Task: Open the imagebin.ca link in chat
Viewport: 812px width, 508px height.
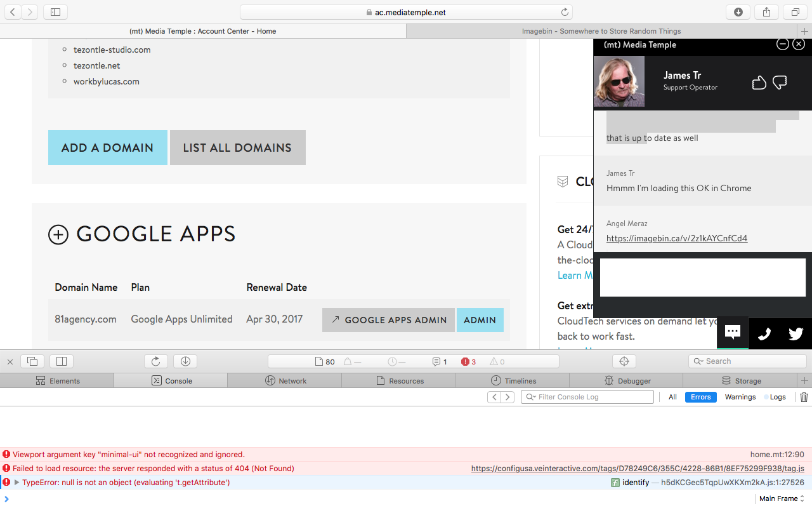Action: 677,238
